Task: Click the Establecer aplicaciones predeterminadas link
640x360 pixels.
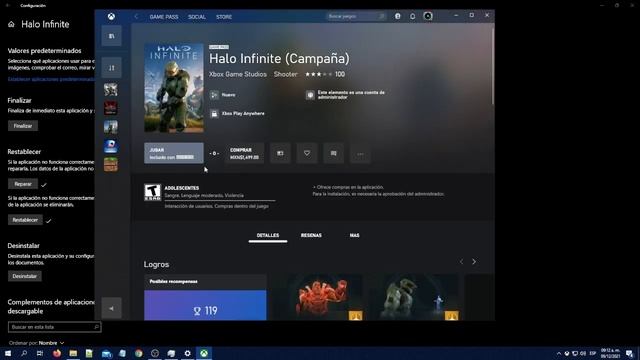Action: coord(51,79)
